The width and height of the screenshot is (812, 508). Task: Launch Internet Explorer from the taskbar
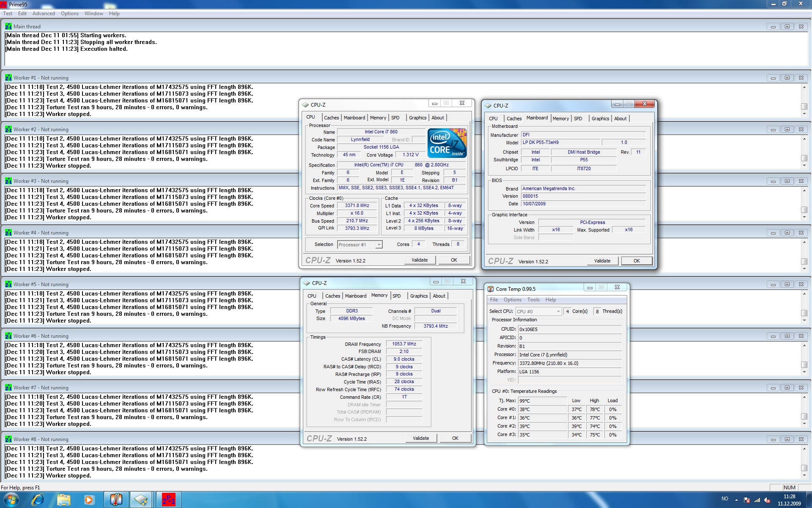tap(38, 500)
